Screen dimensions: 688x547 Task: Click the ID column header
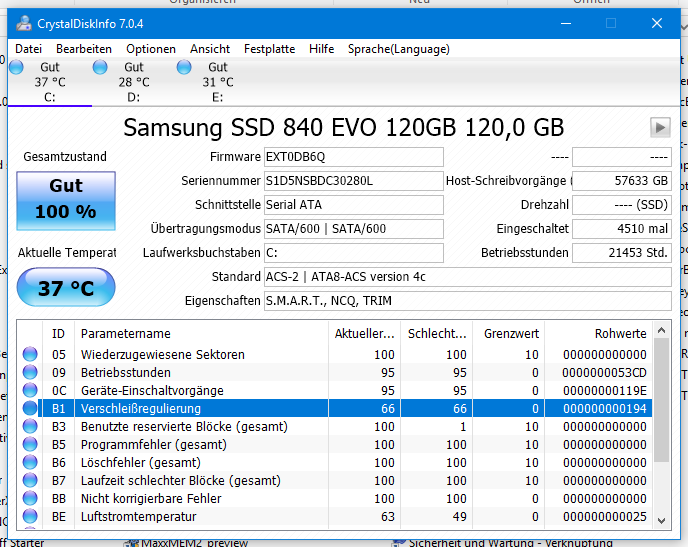coord(58,333)
